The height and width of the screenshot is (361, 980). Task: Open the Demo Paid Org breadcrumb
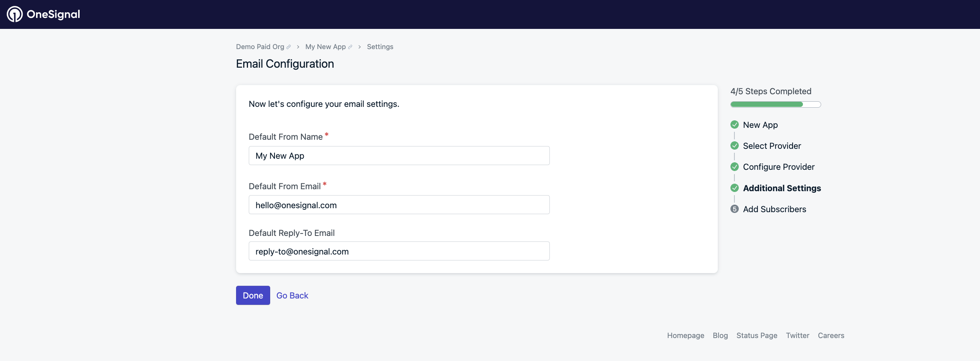click(260, 47)
